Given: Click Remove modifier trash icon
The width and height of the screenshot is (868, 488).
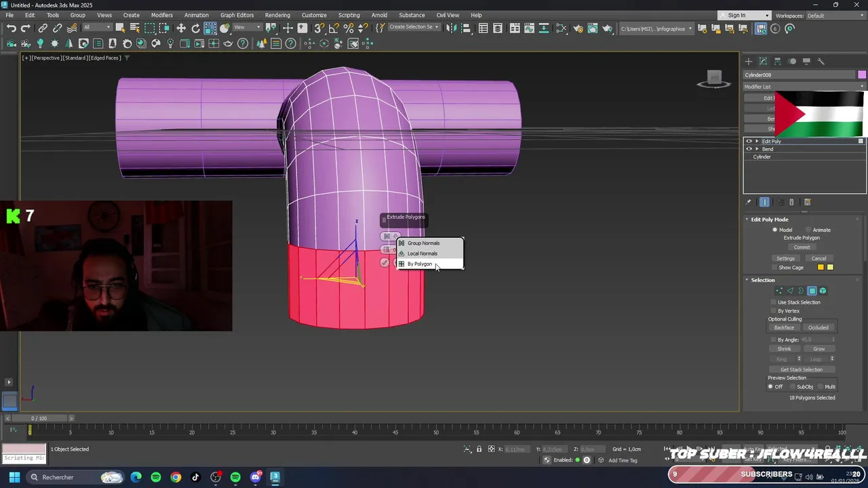Looking at the screenshot, I should tap(791, 202).
